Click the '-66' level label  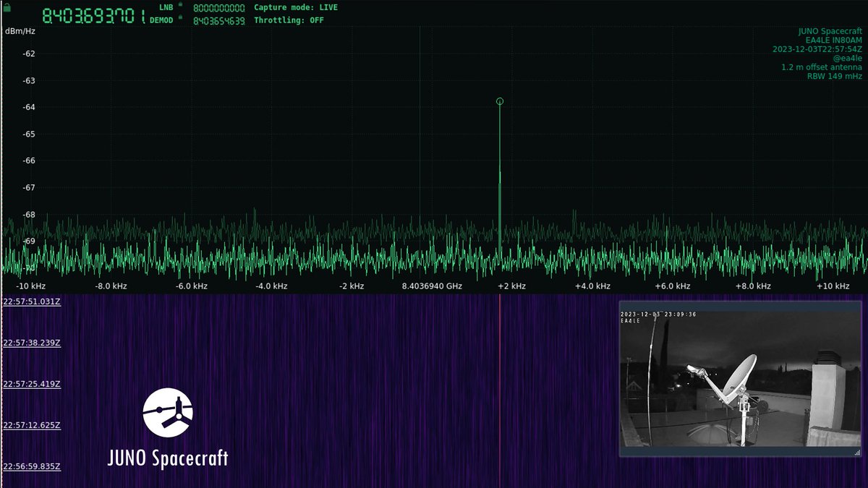pos(30,160)
